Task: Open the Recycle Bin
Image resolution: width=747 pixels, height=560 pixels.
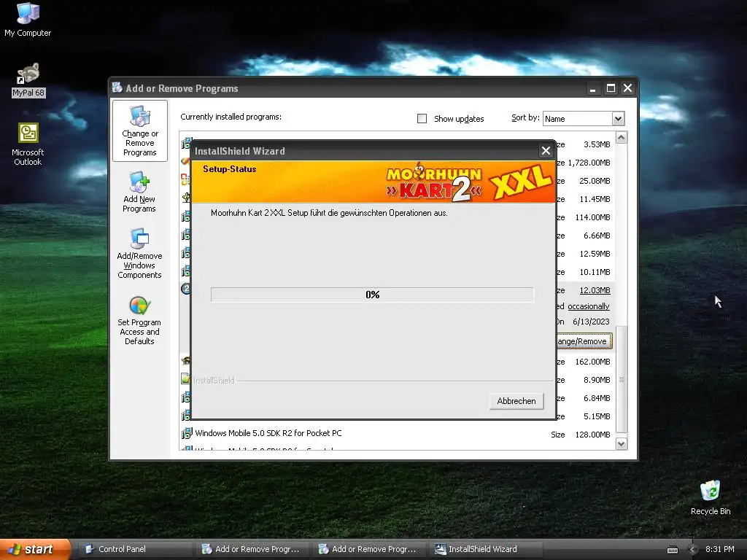Action: (710, 497)
